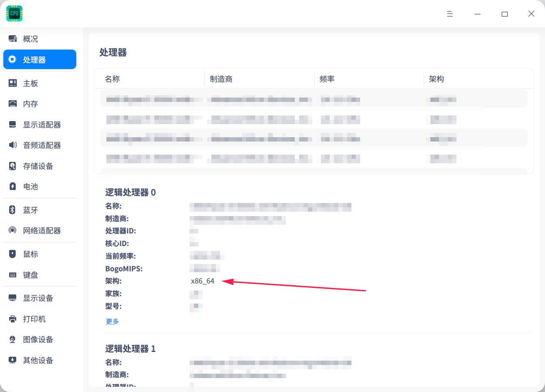Select the x86_64 architecture value
The height and width of the screenshot is (392, 545).
point(203,281)
